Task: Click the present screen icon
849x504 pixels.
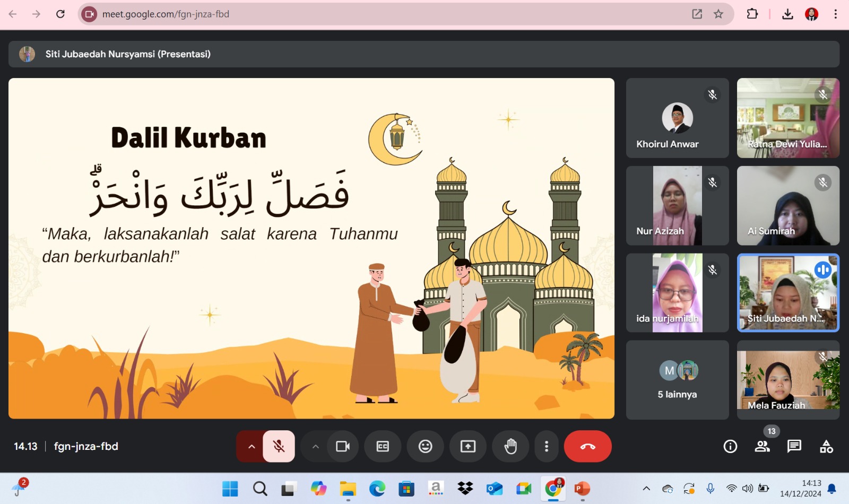Action: [x=467, y=446]
